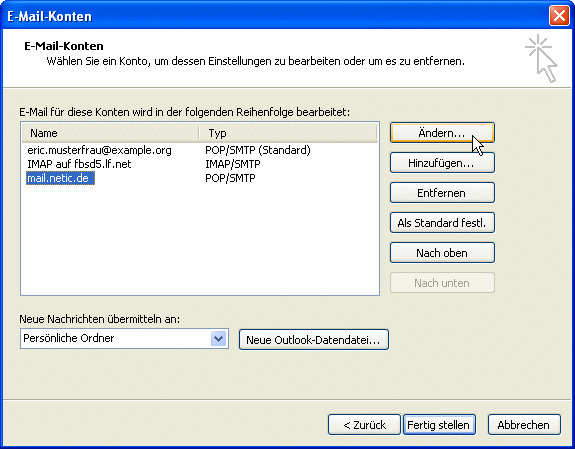Image resolution: width=575 pixels, height=449 pixels.
Task: Sort accounts by the Name column header
Action: coord(110,133)
